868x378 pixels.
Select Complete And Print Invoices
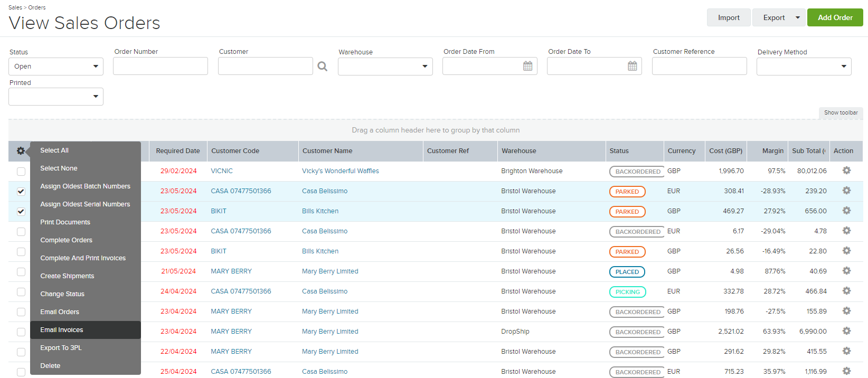[86, 258]
